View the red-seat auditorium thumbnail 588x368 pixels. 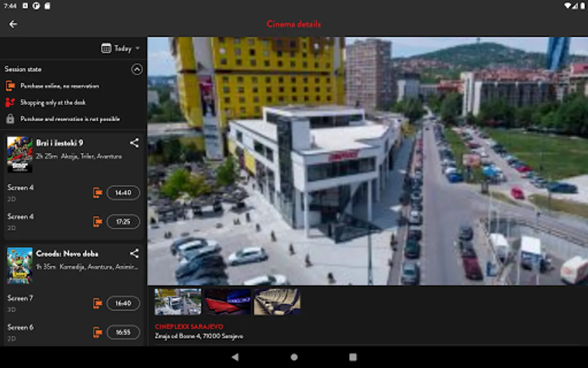coord(227,302)
